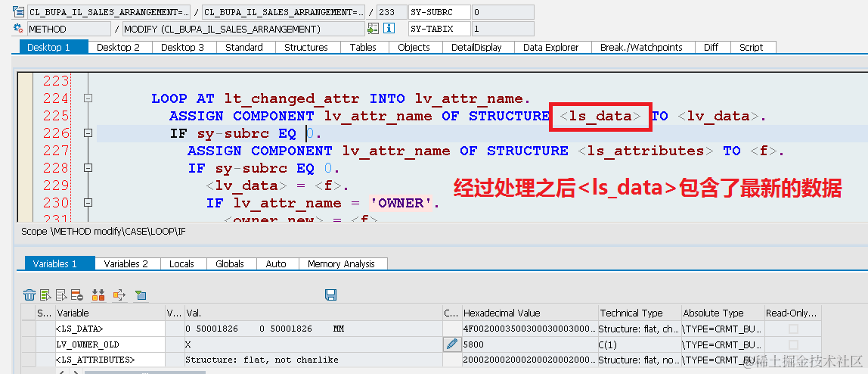
Task: Select the Auto tab
Action: click(x=276, y=263)
